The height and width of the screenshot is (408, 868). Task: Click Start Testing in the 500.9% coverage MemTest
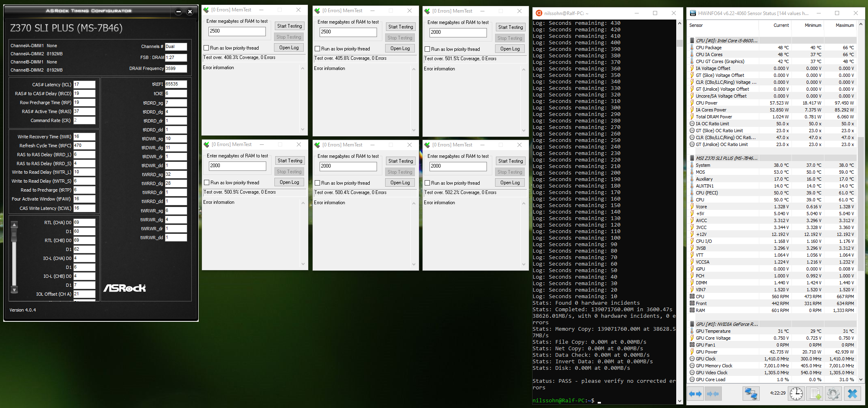point(290,161)
